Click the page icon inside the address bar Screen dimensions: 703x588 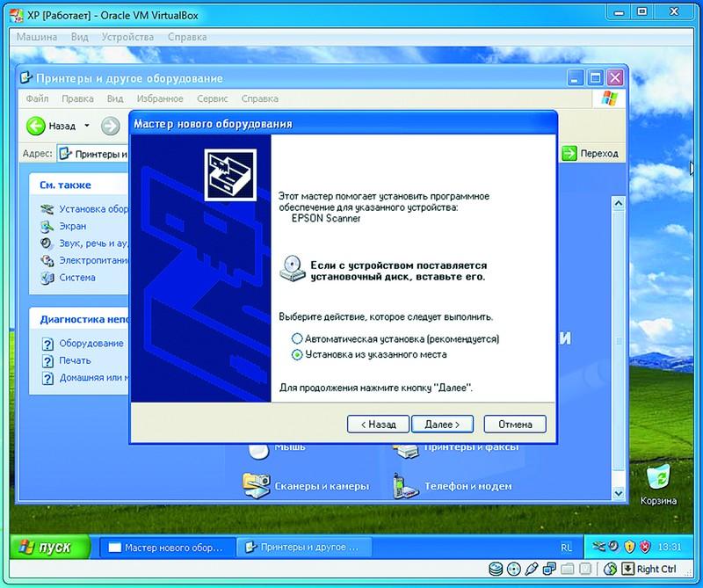pyautogui.click(x=65, y=154)
